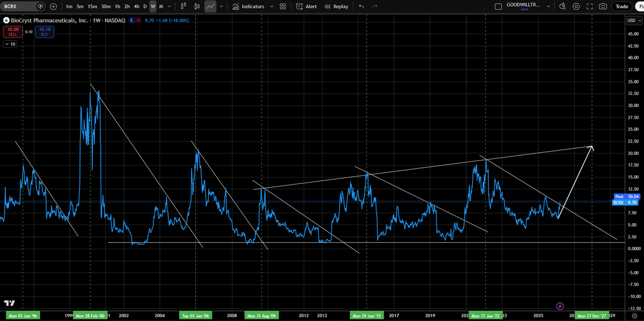Select the Mon 28 Feb '00 date marker
This screenshot has height=321, width=644.
[x=90, y=315]
